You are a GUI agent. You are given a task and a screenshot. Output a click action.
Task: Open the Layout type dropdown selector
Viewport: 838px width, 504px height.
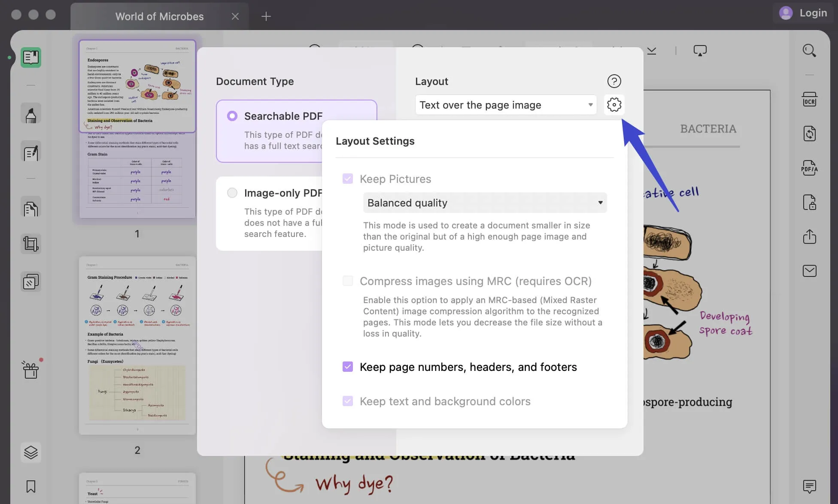(x=504, y=104)
